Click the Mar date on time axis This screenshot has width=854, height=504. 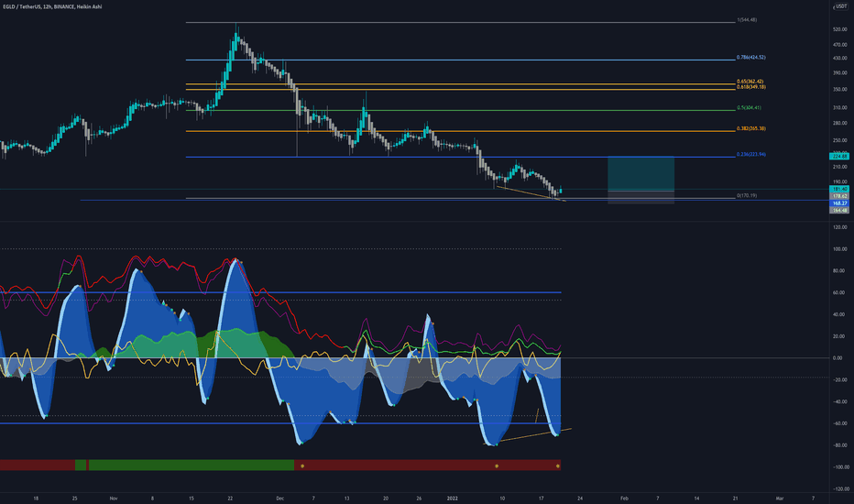click(x=780, y=498)
